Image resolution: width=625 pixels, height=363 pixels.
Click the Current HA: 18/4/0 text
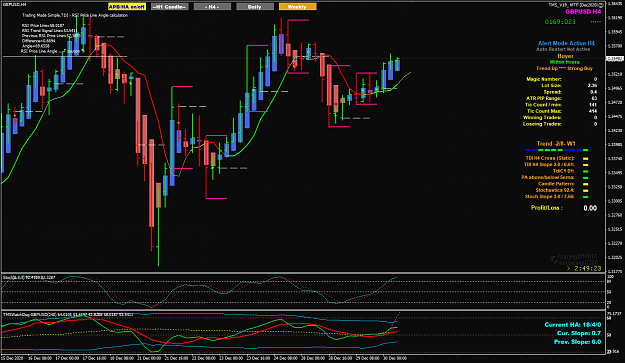[573, 325]
